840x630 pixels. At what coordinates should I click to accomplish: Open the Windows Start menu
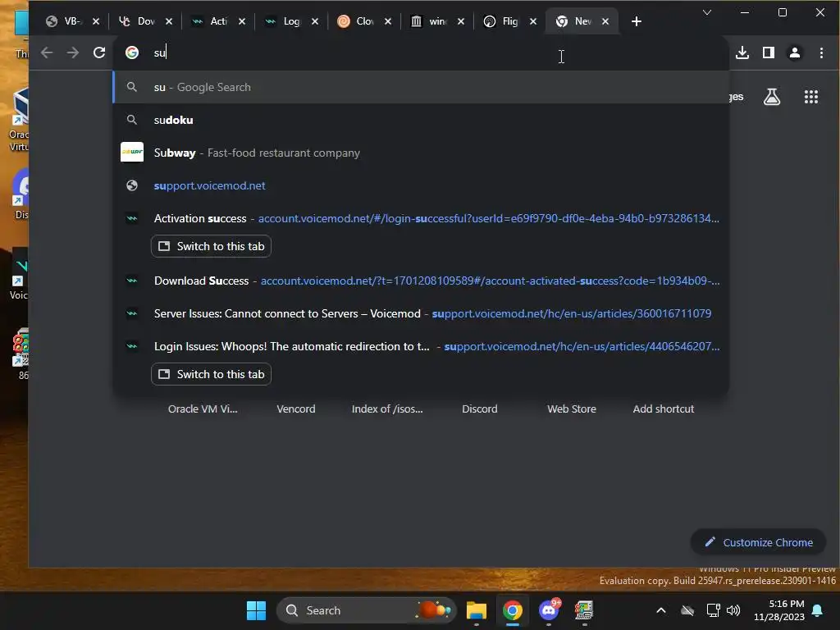256,610
